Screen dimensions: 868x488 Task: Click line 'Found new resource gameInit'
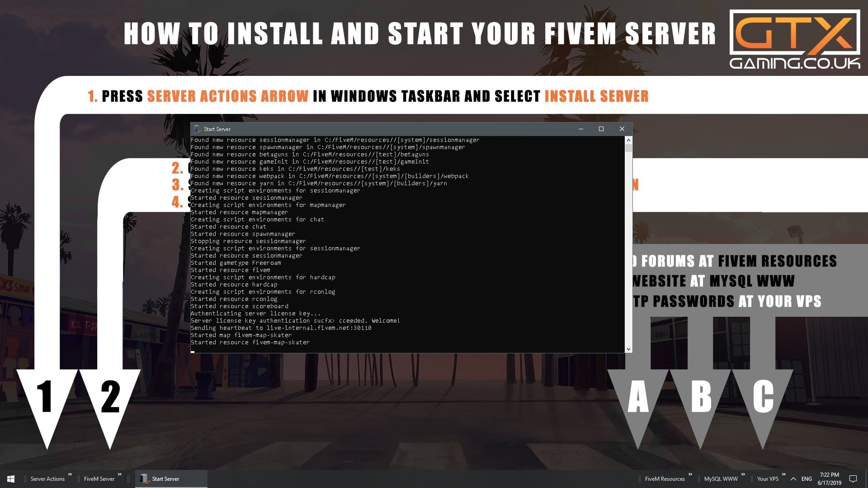[310, 162]
